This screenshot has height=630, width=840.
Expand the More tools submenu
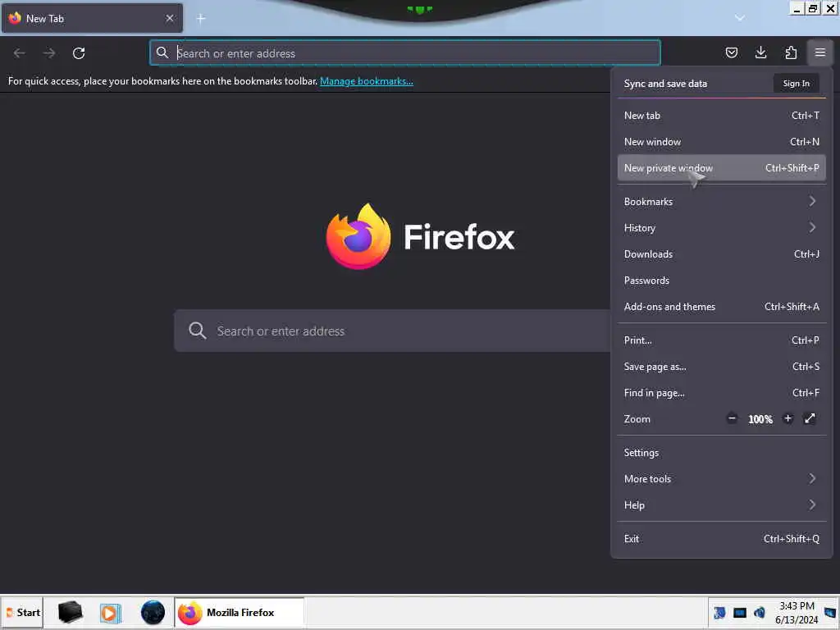pyautogui.click(x=722, y=479)
